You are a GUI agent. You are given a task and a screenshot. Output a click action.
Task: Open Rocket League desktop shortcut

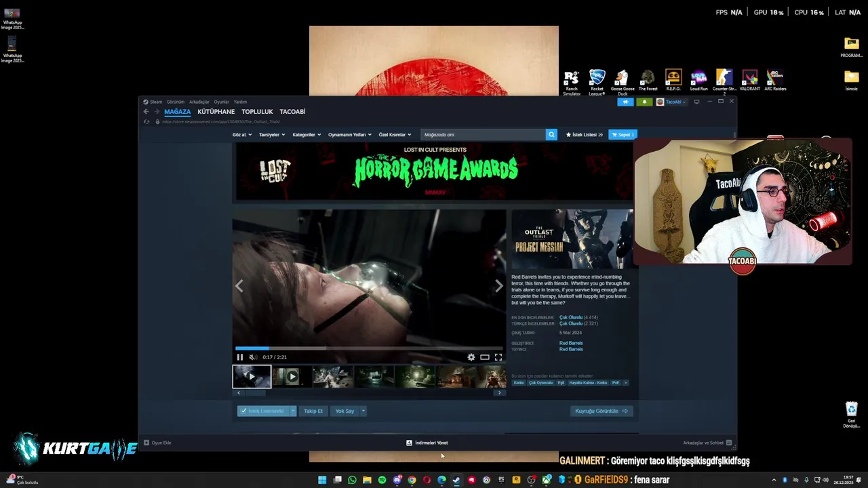(597, 82)
